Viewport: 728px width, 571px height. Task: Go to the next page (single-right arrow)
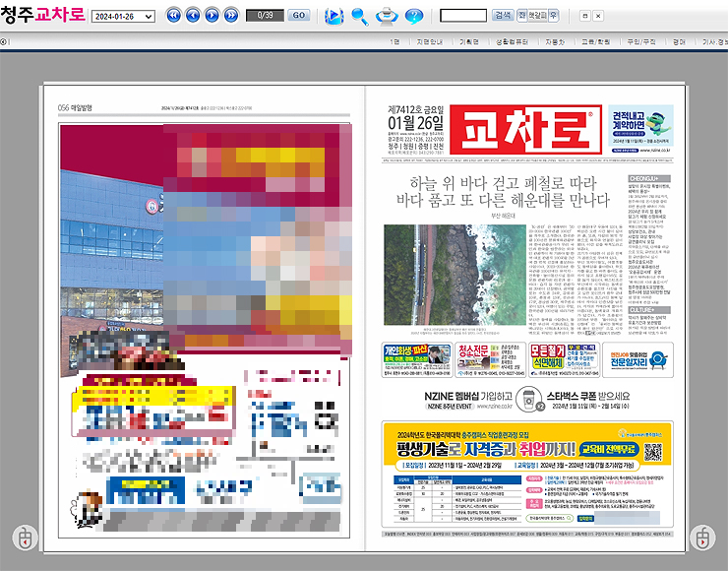point(212,16)
